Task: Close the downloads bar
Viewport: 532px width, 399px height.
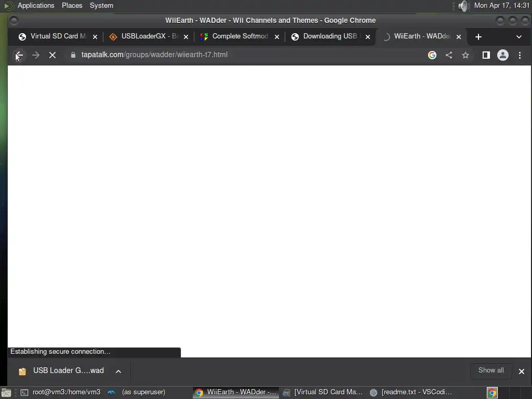Action: point(522,371)
